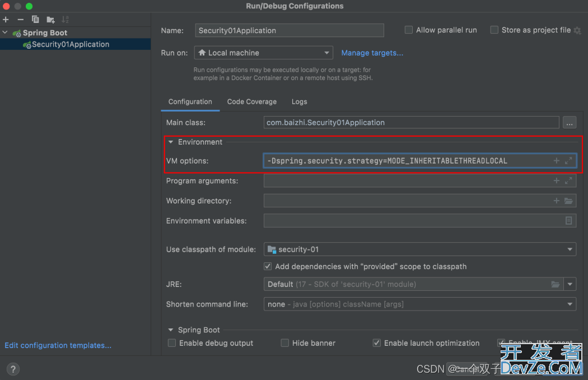Edit environment variables list icon
The image size is (588, 380).
pos(568,221)
